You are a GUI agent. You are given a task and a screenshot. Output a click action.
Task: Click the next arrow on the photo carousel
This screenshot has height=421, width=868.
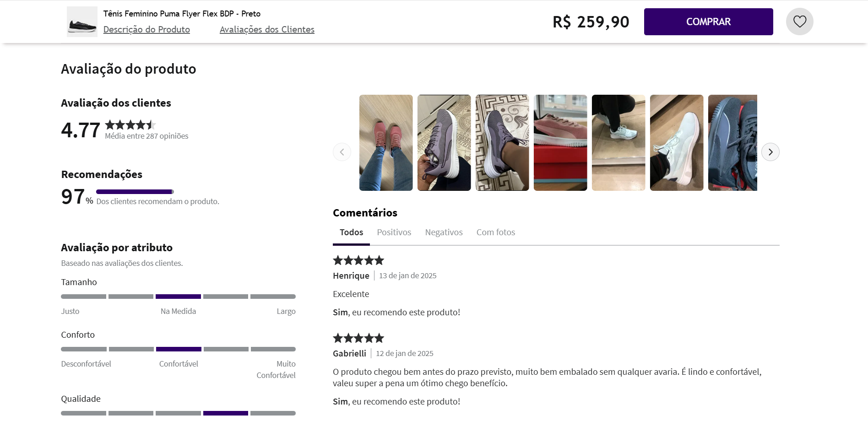[770, 151]
